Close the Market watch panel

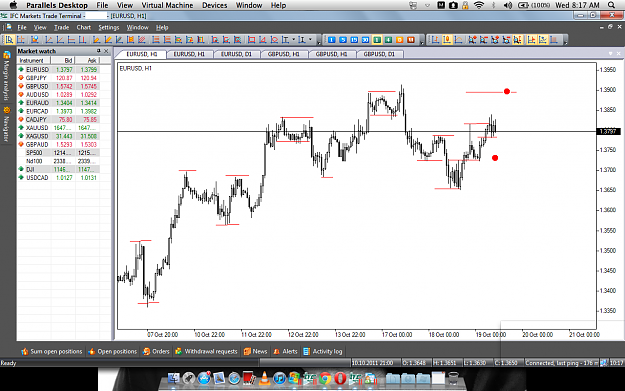(x=106, y=51)
